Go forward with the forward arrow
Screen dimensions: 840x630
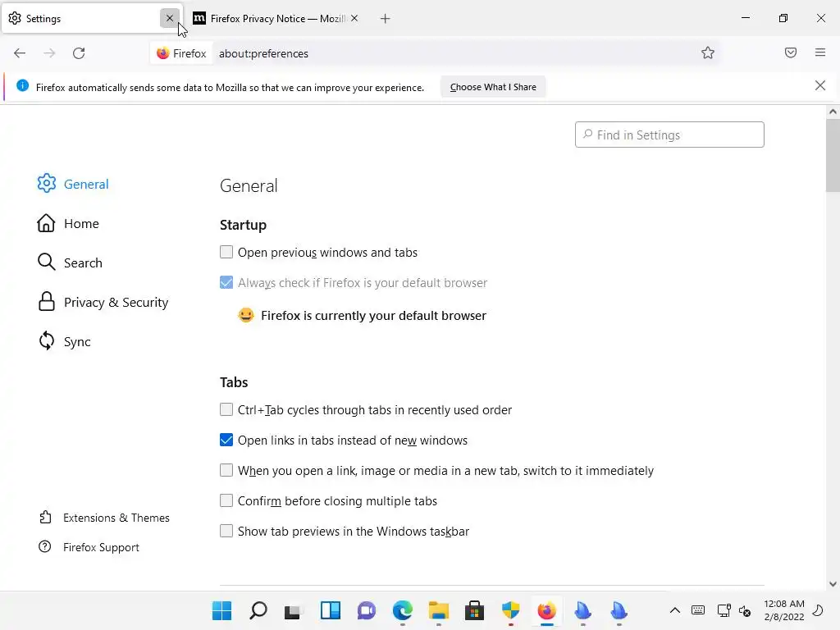coord(49,53)
